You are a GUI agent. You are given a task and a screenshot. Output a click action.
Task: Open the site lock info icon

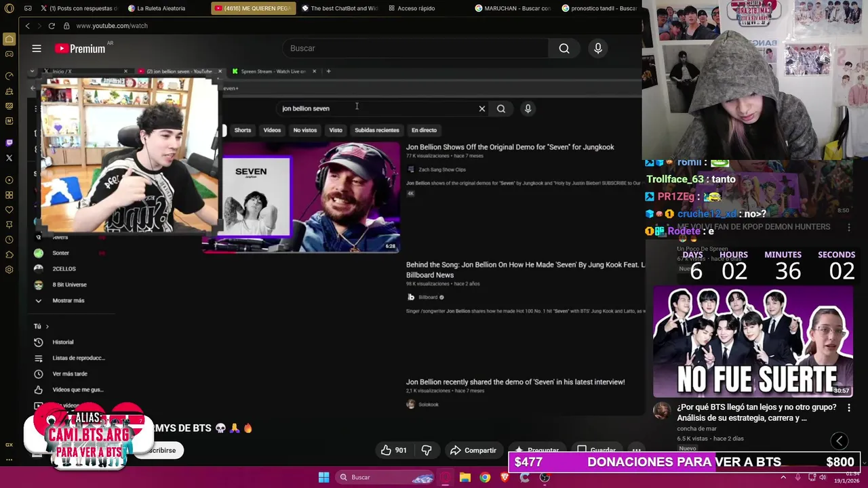point(66,26)
